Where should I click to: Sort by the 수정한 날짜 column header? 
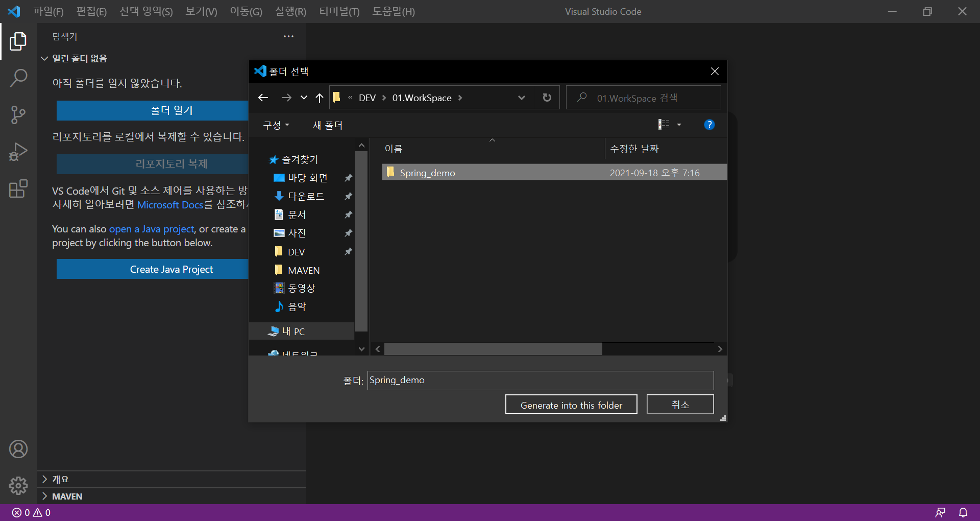634,149
